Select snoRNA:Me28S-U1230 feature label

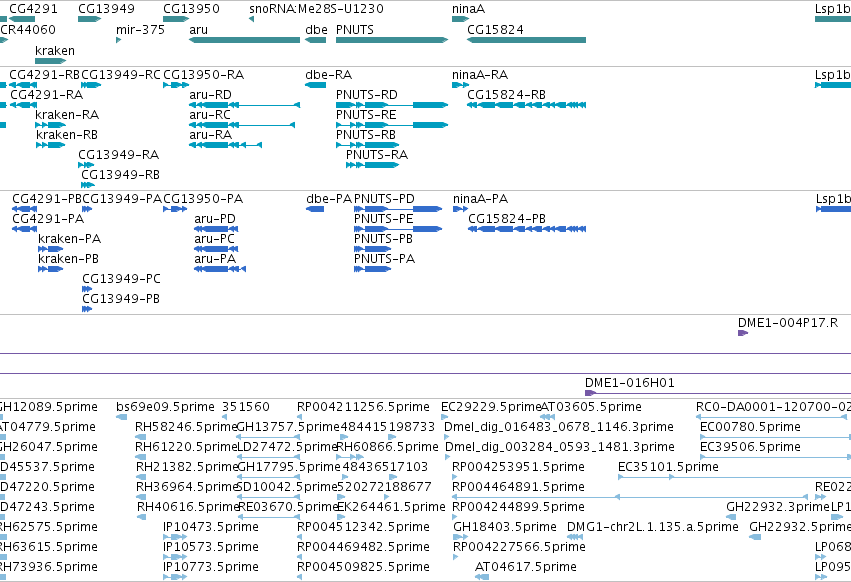[x=316, y=9]
